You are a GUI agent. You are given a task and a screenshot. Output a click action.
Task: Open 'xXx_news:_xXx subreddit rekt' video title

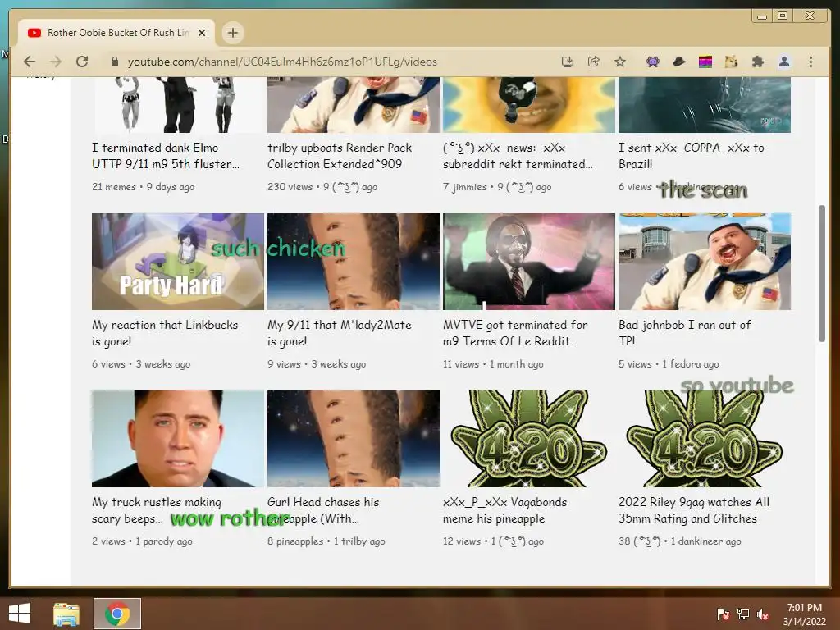[518, 156]
